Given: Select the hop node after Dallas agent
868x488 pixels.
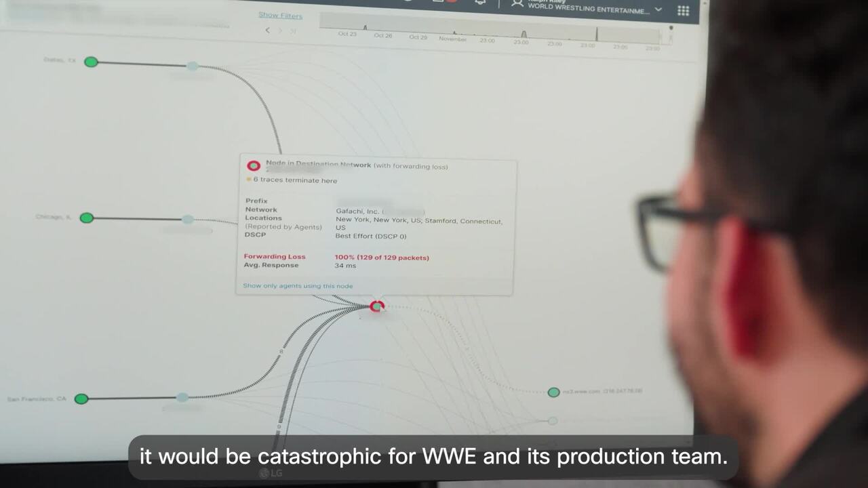Looking at the screenshot, I should click(x=193, y=66).
